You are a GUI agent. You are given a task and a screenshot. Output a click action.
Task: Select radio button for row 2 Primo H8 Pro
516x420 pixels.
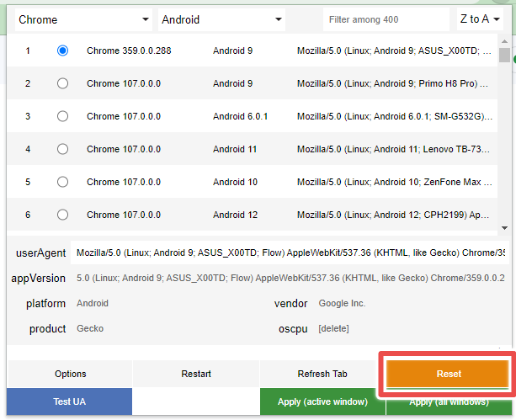[x=62, y=83]
